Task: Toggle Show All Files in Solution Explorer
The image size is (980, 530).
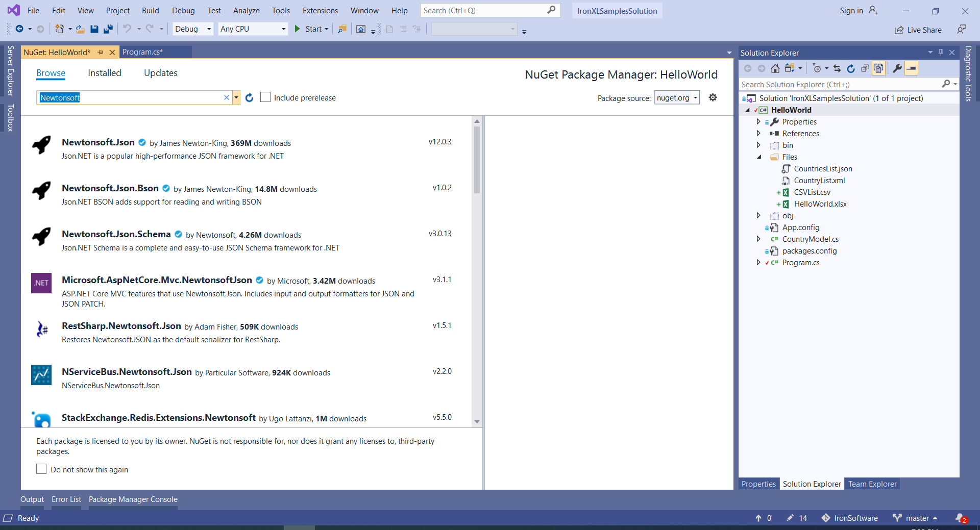Action: (x=878, y=68)
